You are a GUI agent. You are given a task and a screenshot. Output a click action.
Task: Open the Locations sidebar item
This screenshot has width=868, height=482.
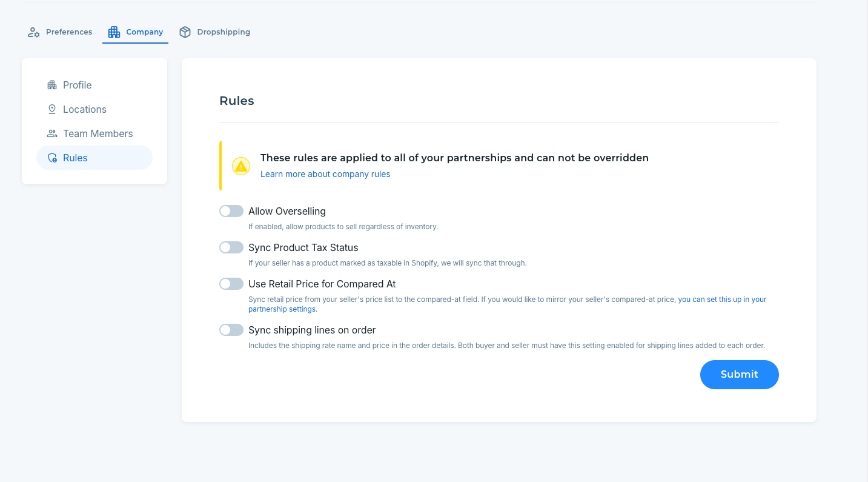pyautogui.click(x=84, y=109)
